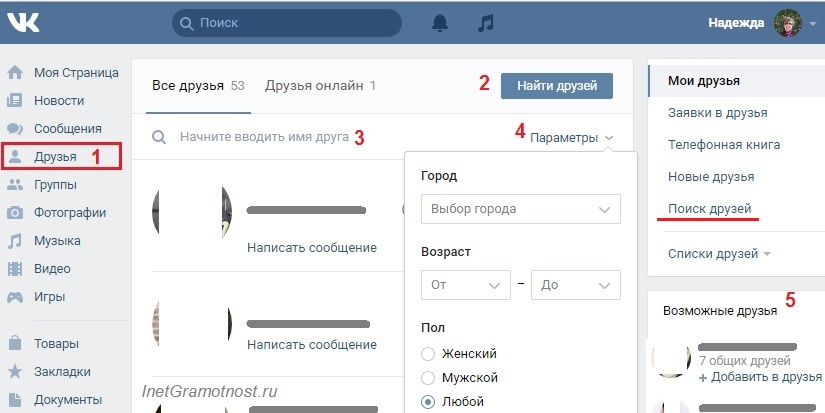825x413 pixels.
Task: Click the Надежда name in header
Action: 736,23
